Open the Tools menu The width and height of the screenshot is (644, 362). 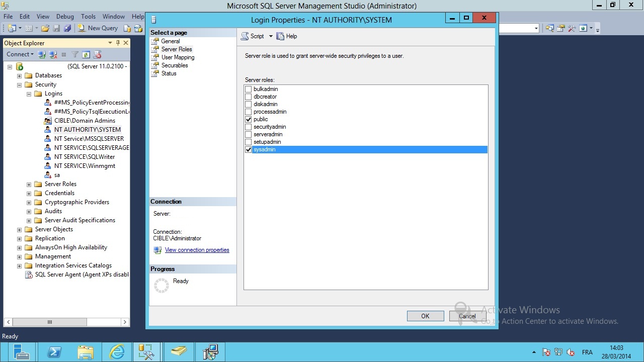click(88, 17)
